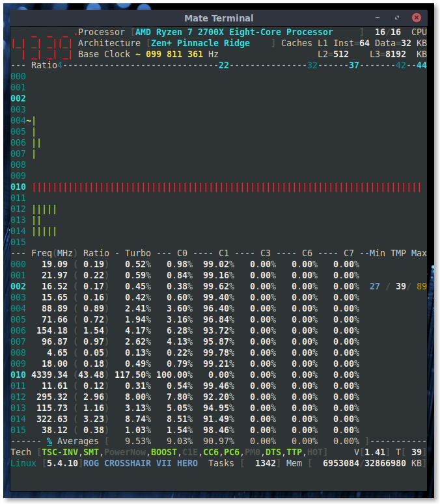Click the L1 Inst=64 cache value
Image resolution: width=440 pixels, height=504 pixels.
tap(344, 43)
